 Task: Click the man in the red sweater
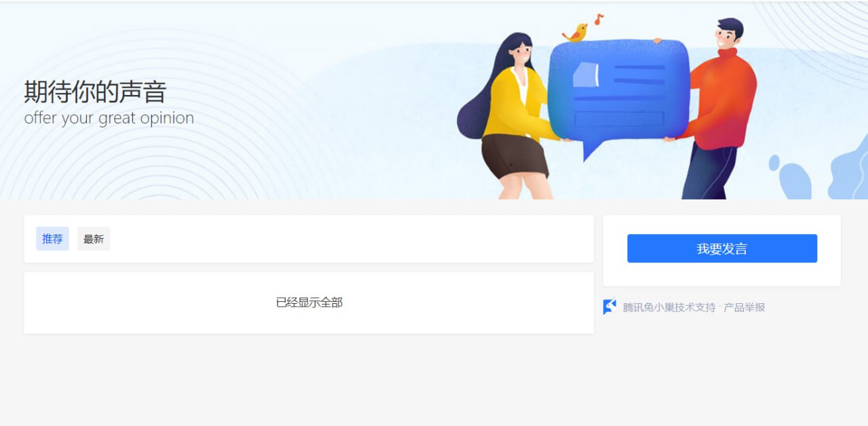(715, 109)
